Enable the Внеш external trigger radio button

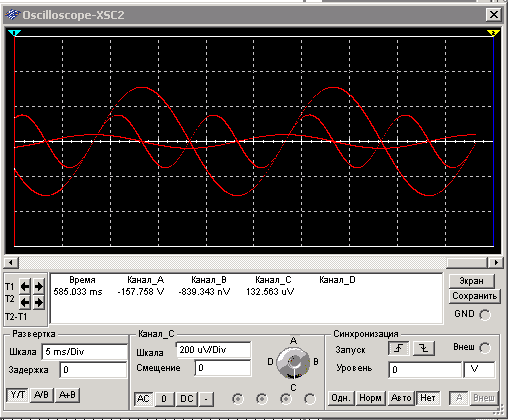[485, 348]
